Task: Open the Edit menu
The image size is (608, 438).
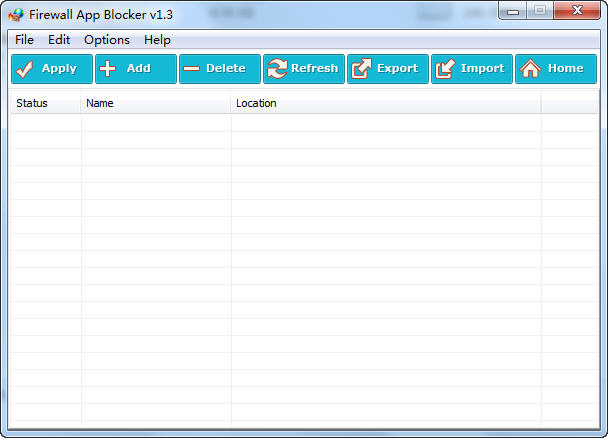Action: [x=59, y=40]
